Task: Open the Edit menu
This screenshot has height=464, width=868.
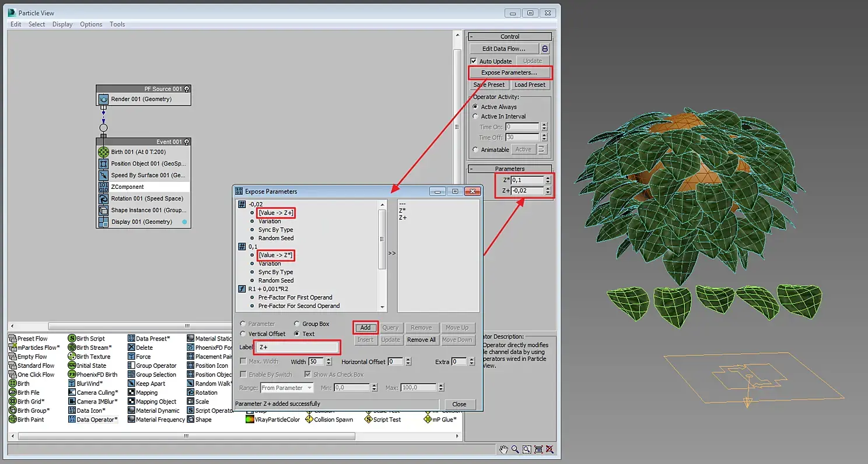Action: click(x=16, y=24)
